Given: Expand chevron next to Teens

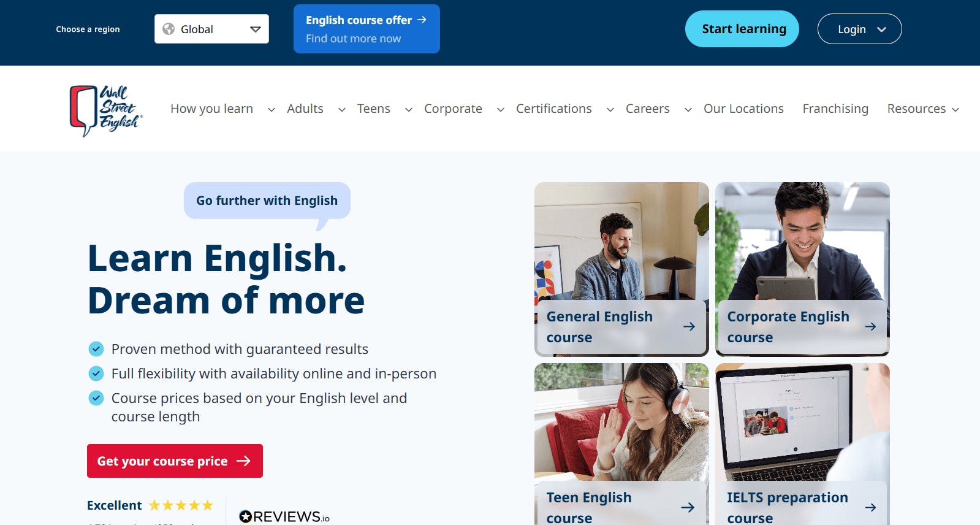Looking at the screenshot, I should [x=409, y=110].
